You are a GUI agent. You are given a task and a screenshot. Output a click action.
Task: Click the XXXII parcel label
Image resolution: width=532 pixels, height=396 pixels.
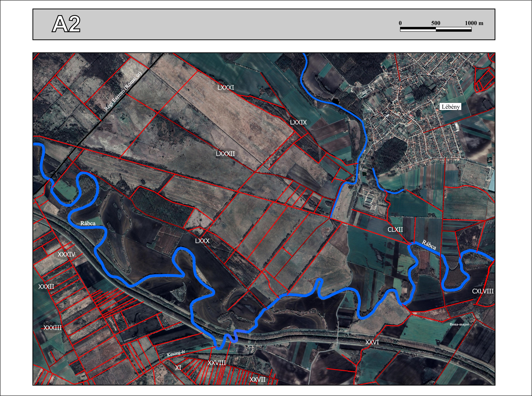46,287
